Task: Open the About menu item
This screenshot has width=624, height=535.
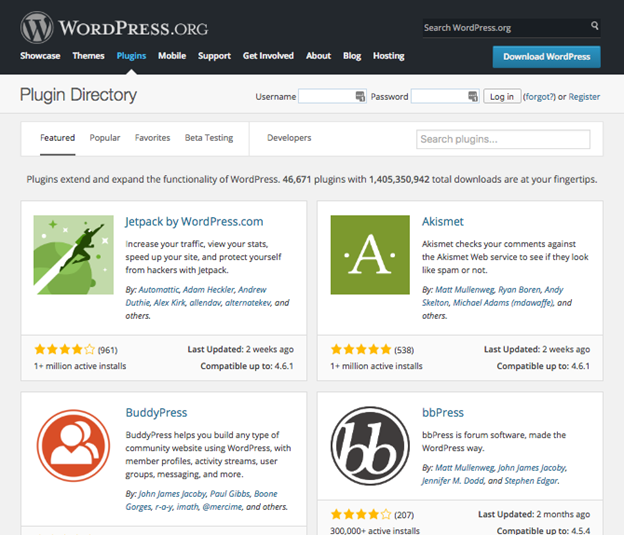Action: pyautogui.click(x=318, y=56)
